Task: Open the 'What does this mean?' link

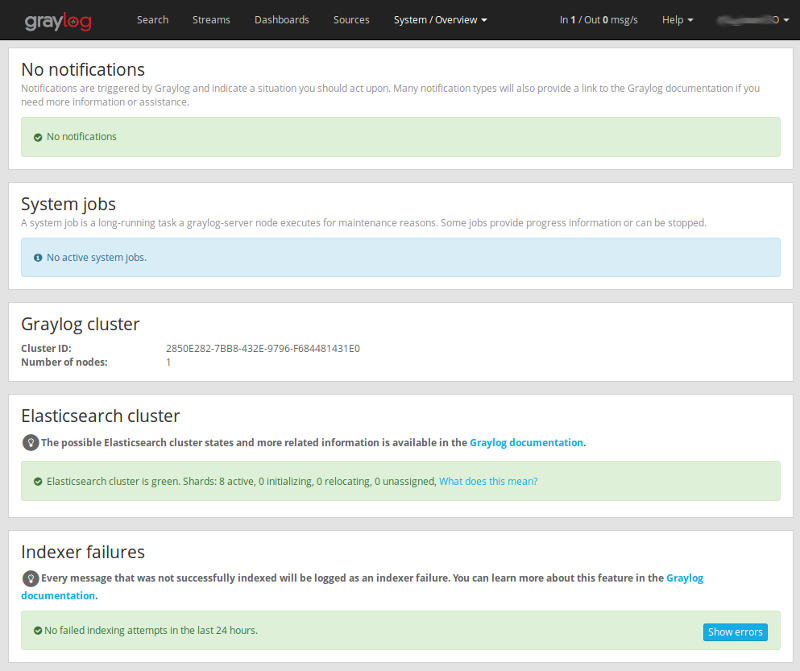Action: pos(488,481)
